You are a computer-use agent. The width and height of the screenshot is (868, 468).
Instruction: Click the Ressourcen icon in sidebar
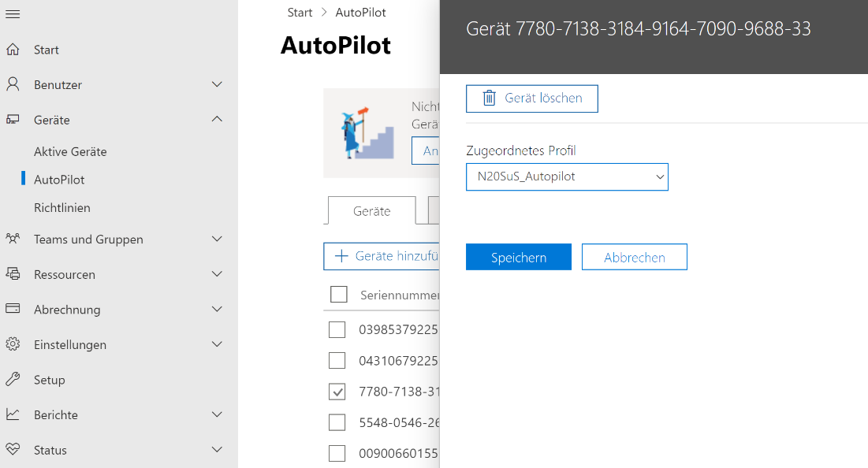[x=13, y=274]
